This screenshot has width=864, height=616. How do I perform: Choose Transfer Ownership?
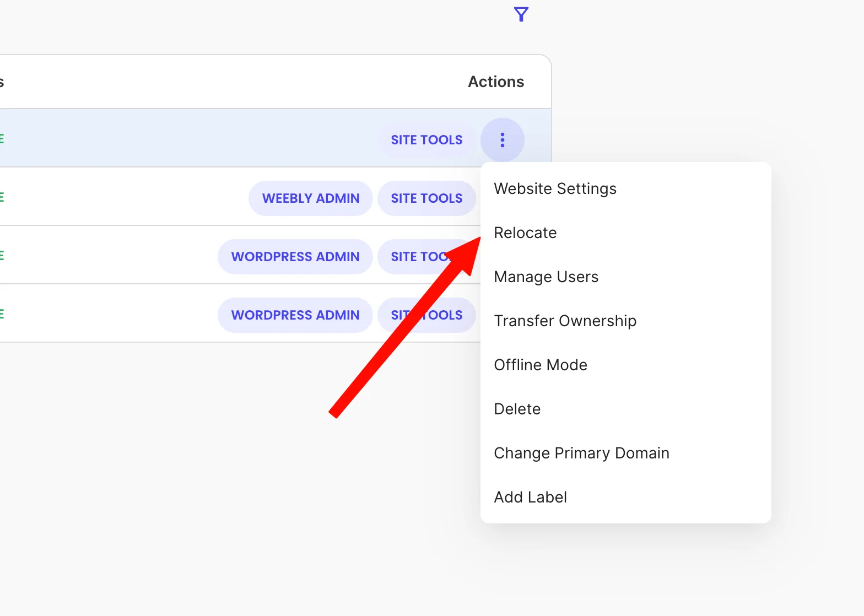click(x=625, y=321)
